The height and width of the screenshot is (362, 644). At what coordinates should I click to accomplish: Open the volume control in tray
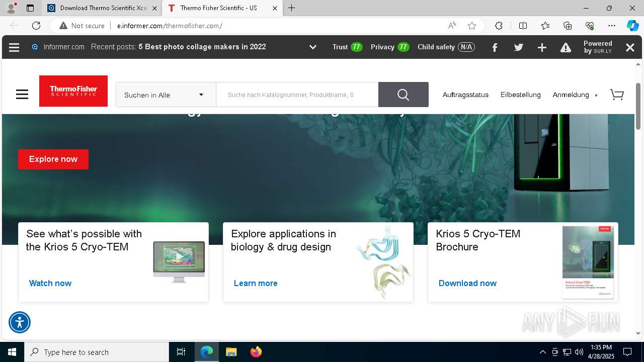coord(579,352)
